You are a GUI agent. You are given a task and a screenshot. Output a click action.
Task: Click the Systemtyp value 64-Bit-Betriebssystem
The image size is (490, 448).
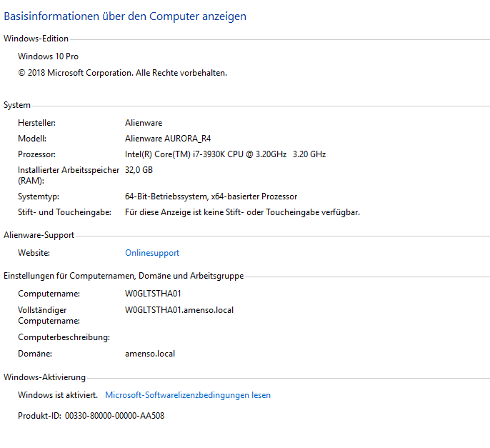[211, 196]
